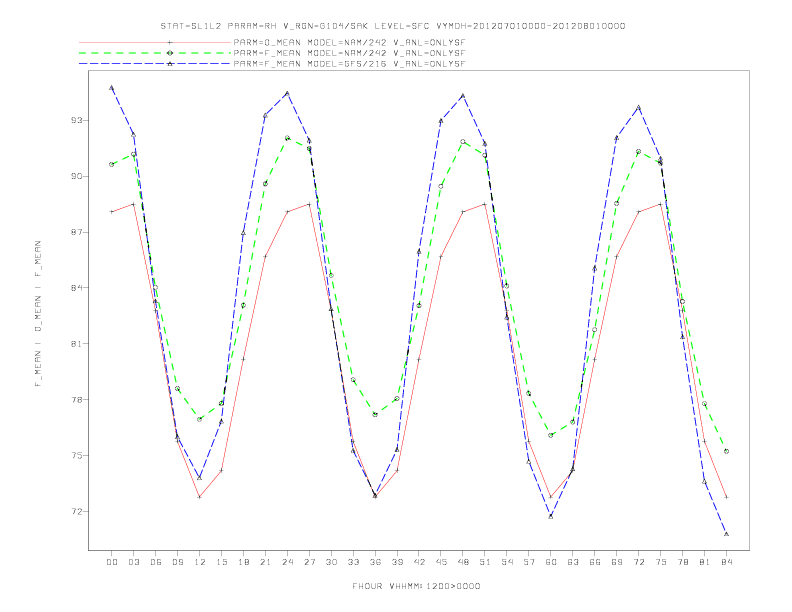Click x-axis tick label 63

573,562
